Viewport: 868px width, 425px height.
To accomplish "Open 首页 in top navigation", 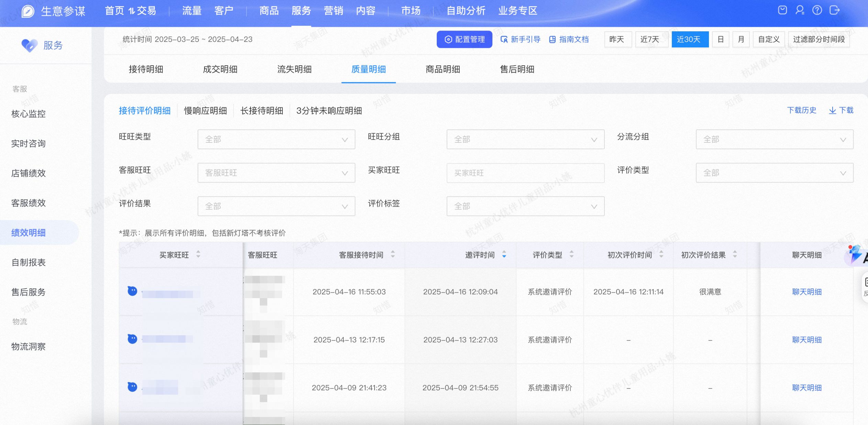I will click(114, 11).
